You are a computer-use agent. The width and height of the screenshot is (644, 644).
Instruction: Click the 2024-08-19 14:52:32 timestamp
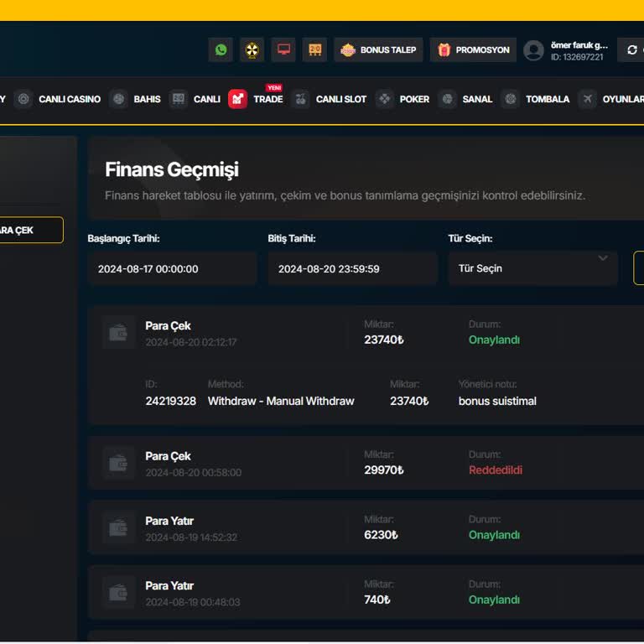(x=191, y=538)
